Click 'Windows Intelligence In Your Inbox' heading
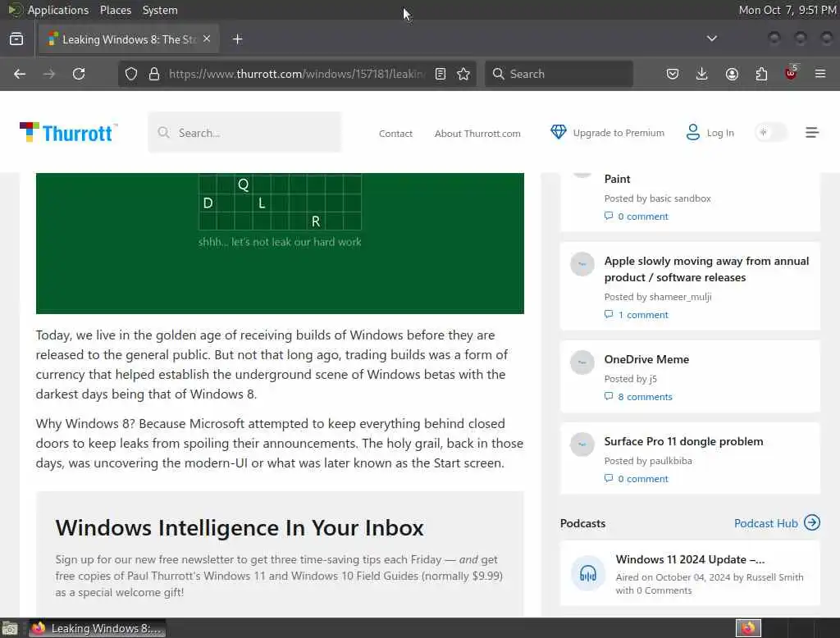The image size is (840, 638). tap(240, 527)
